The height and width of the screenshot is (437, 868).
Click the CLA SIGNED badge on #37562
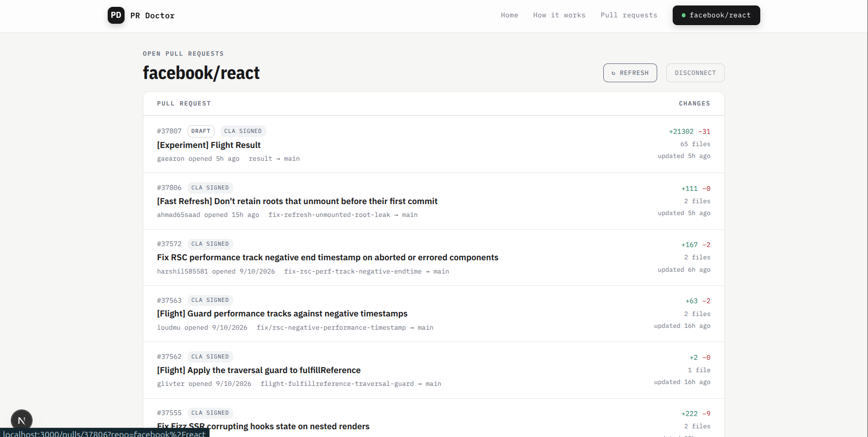210,357
